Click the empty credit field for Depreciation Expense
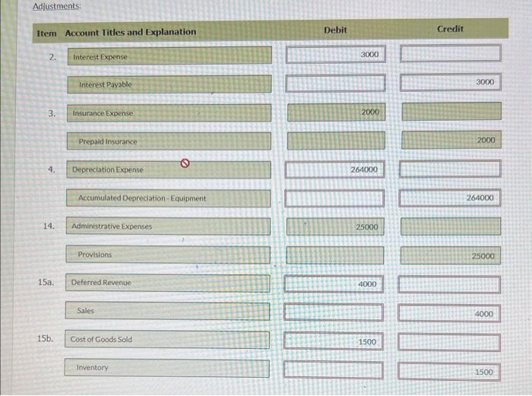532x396 pixels. click(x=450, y=169)
